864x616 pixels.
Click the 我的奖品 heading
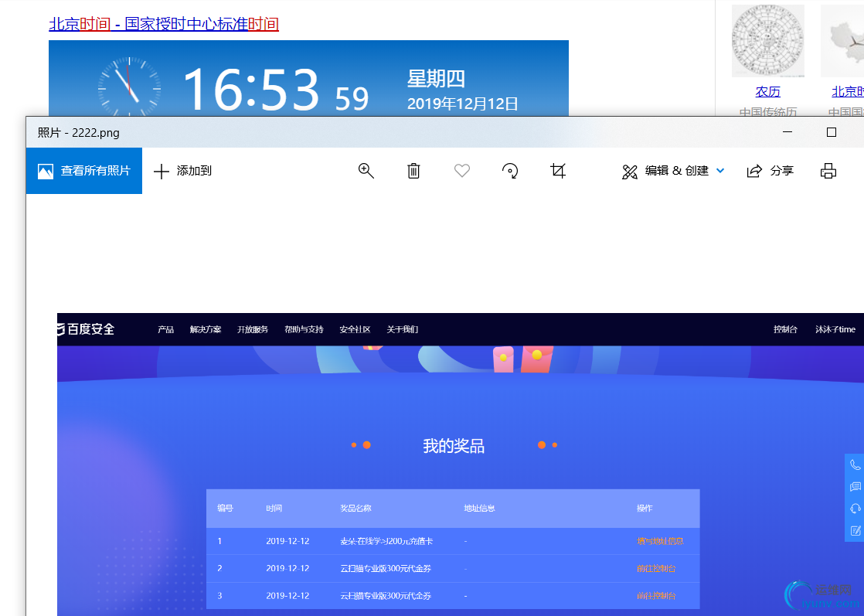454,446
